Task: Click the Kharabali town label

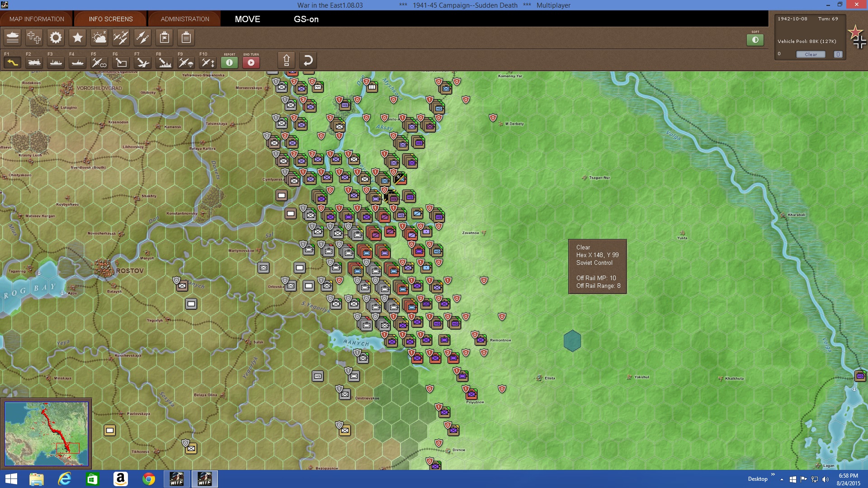Action: click(x=797, y=215)
